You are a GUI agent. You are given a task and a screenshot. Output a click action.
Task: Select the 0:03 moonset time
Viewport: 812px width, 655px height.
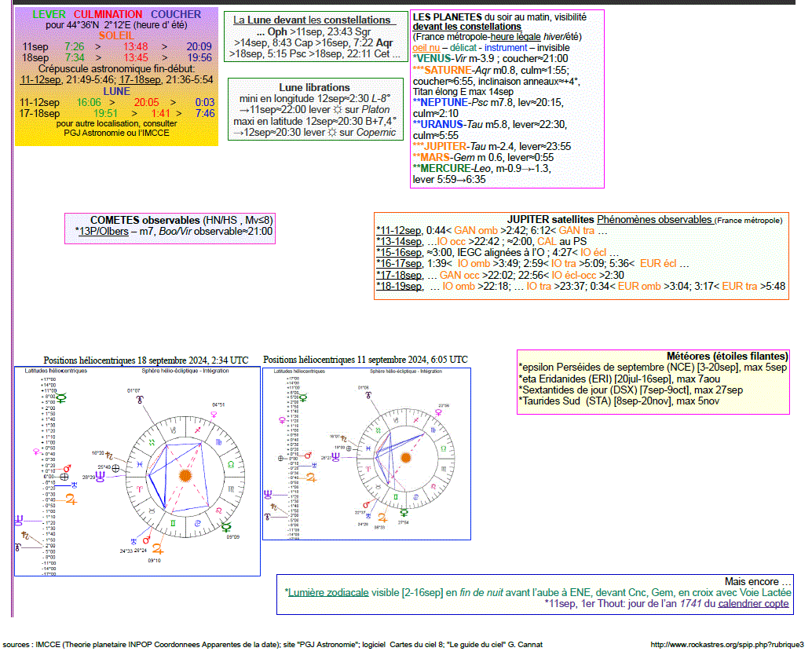pos(205,103)
